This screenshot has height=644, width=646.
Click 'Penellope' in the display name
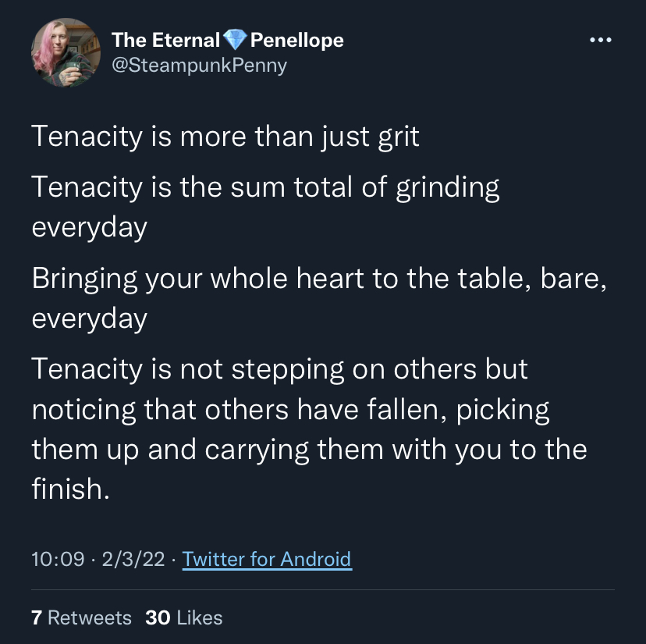coord(296,41)
